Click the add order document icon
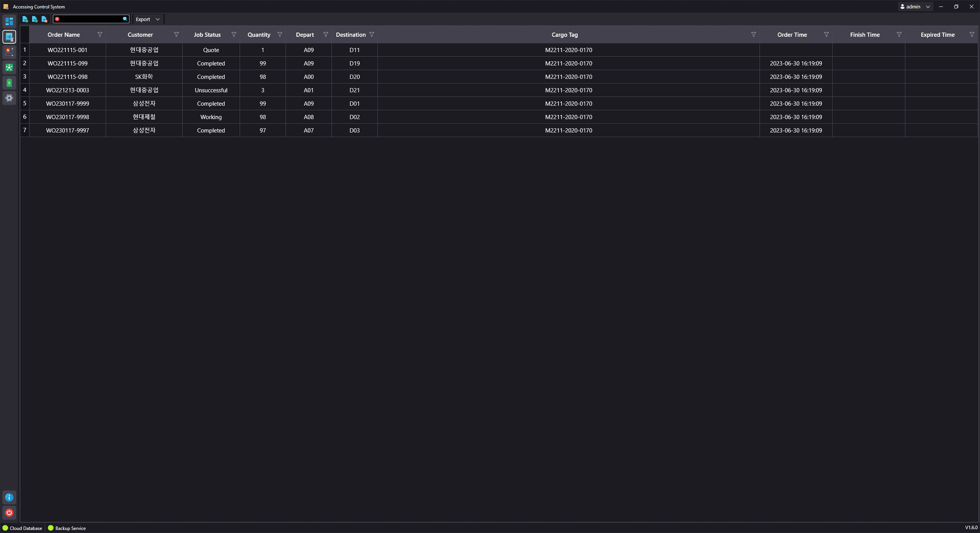 point(25,19)
